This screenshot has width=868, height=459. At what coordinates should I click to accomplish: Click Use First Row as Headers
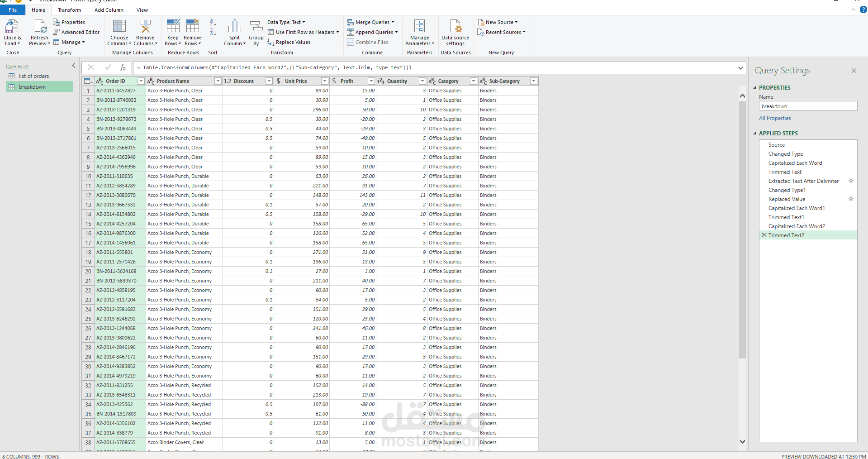303,32
